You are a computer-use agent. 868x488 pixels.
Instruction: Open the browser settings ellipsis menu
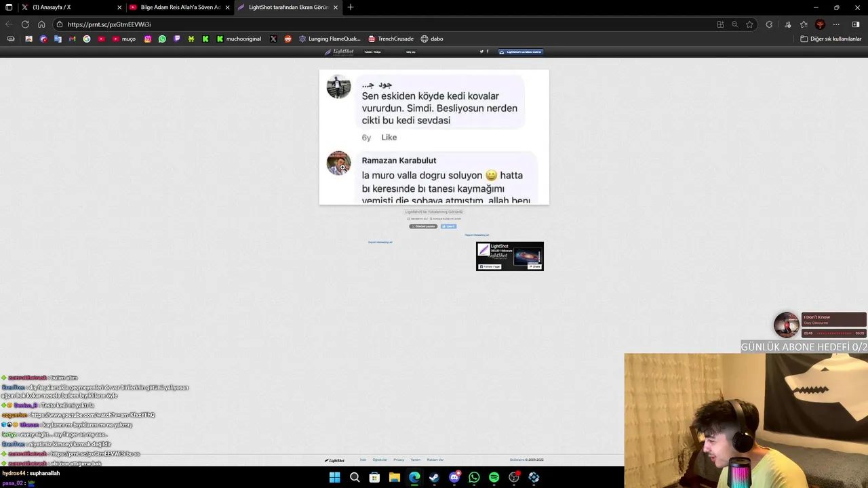pyautogui.click(x=836, y=24)
